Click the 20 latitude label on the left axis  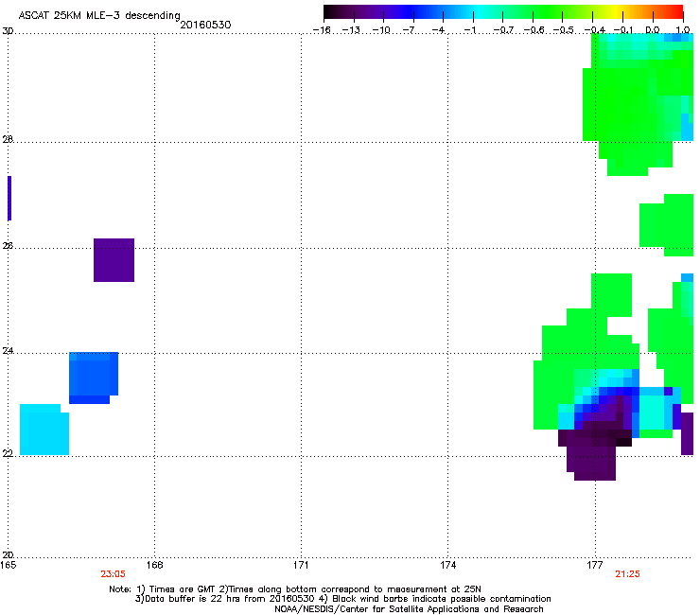click(x=8, y=555)
